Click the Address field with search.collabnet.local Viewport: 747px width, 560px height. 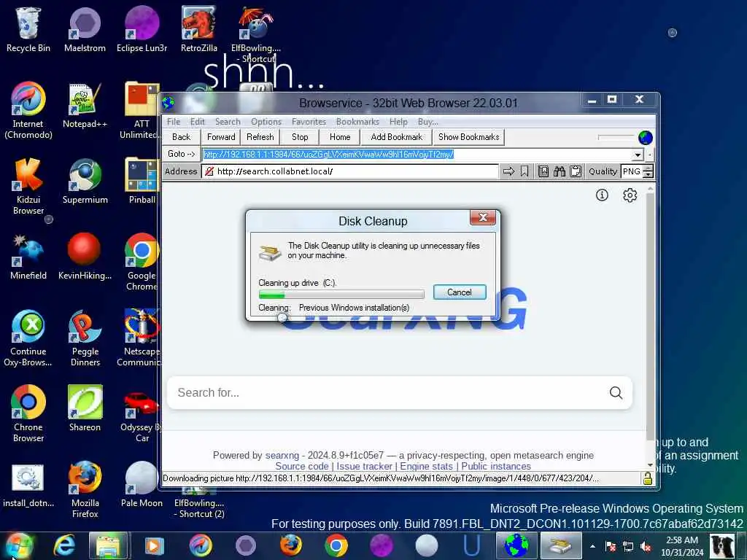click(350, 171)
